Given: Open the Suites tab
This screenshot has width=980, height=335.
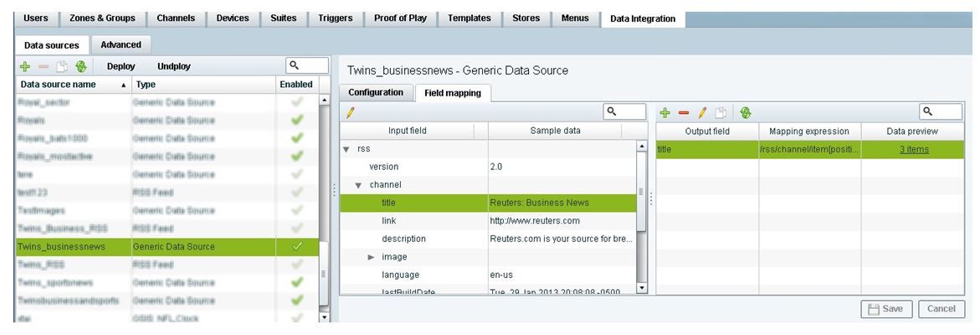Looking at the screenshot, I should coord(283,18).
